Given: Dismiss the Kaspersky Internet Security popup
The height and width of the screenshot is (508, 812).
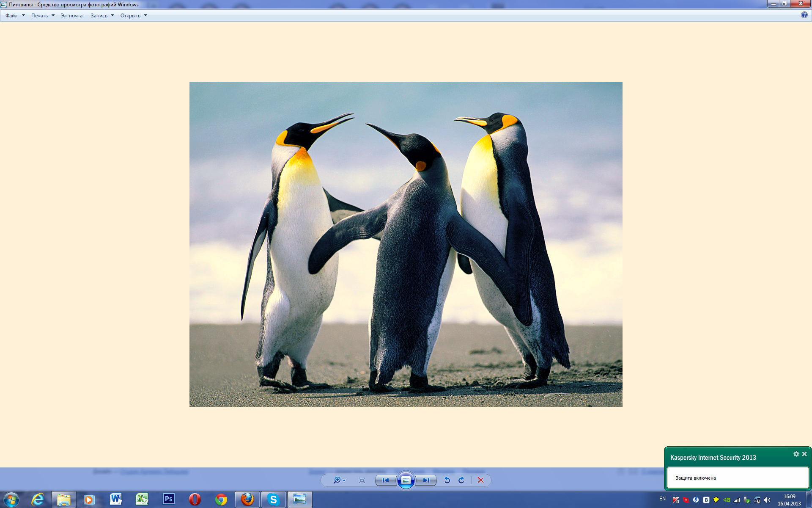Looking at the screenshot, I should click(804, 454).
